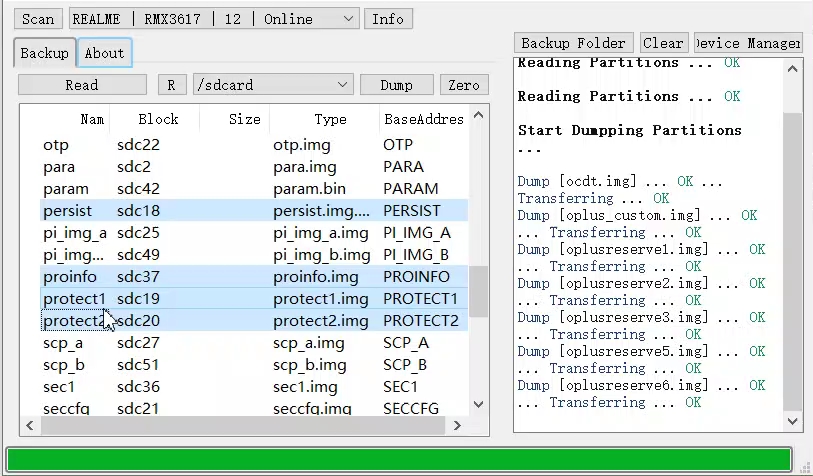
Task: Select the scp_a partition row
Action: pos(254,343)
